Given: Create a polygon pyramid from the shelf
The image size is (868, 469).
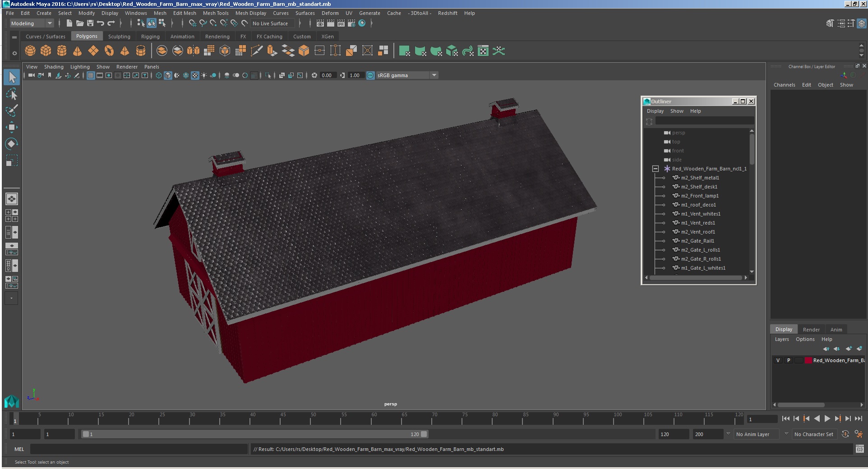Looking at the screenshot, I should coord(125,51).
